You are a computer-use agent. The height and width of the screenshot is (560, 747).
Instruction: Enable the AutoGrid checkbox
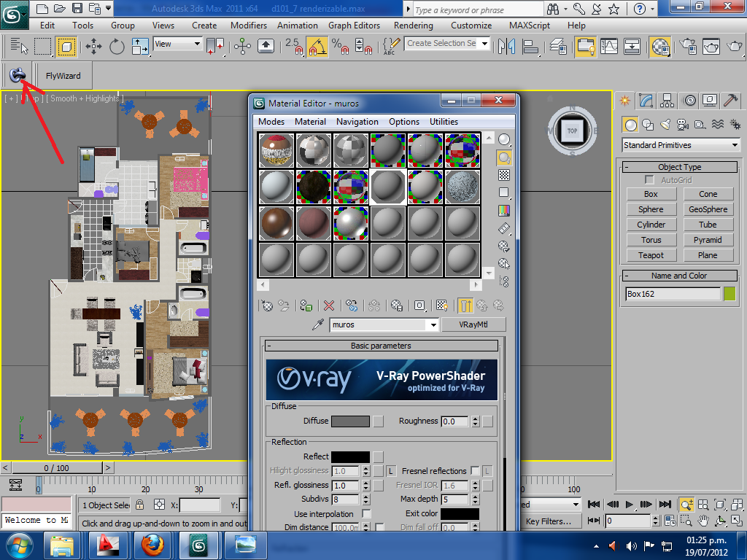pos(649,179)
